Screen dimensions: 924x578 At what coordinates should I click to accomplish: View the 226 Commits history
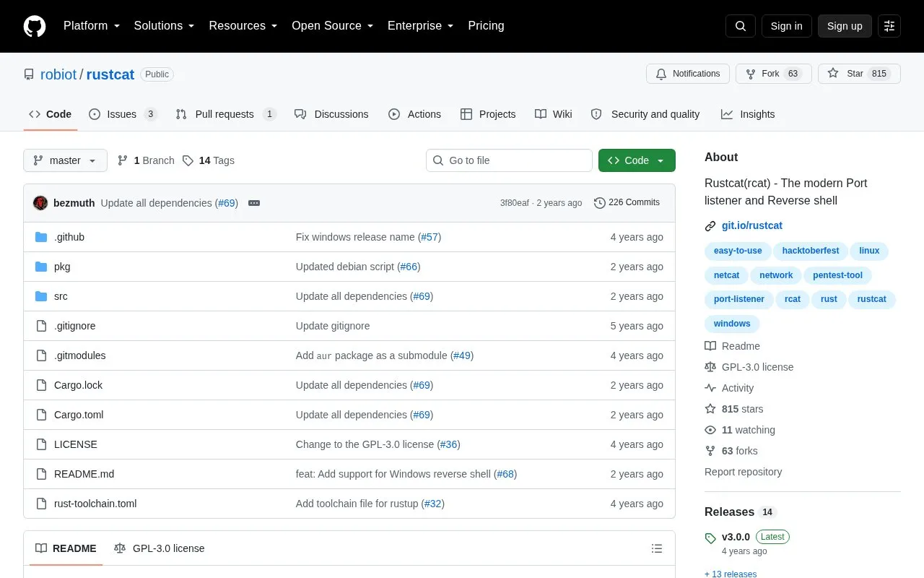pyautogui.click(x=627, y=202)
